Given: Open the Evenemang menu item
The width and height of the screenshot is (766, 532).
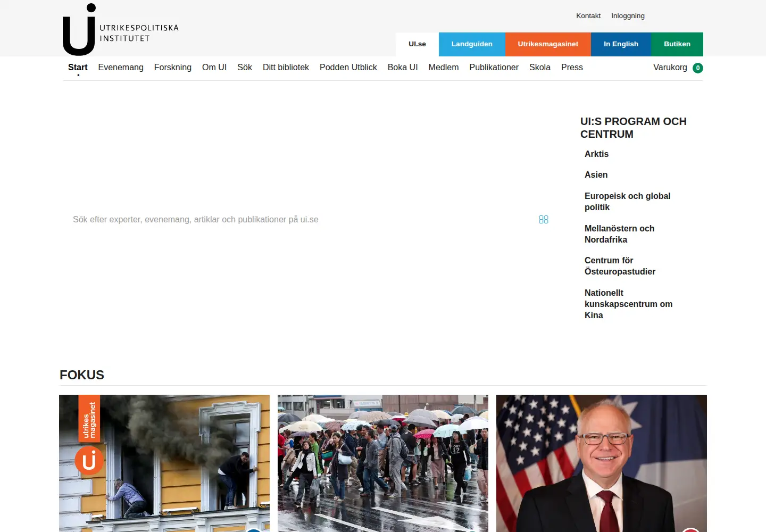Looking at the screenshot, I should click(121, 68).
